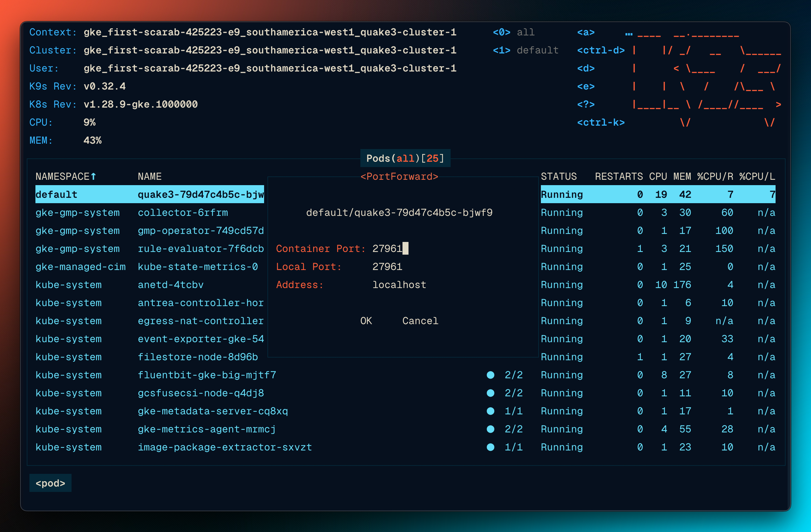Focus the Address field showing localhost

pos(399,285)
